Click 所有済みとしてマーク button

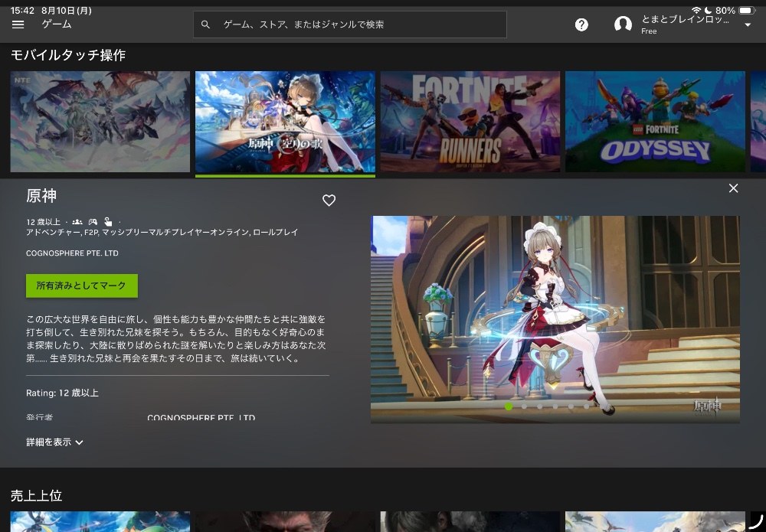click(82, 286)
